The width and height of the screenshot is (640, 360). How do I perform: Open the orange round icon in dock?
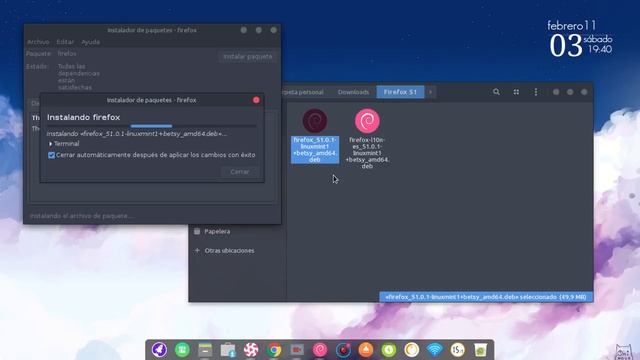point(366,350)
